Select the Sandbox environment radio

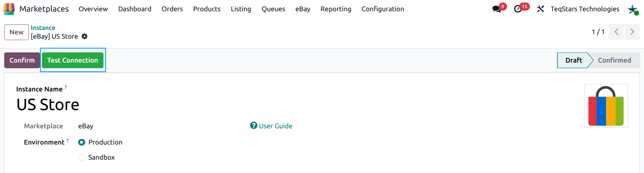[82, 158]
